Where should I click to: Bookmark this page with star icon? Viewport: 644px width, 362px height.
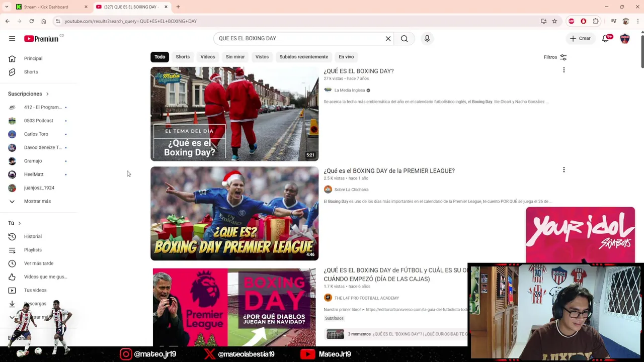(554, 21)
